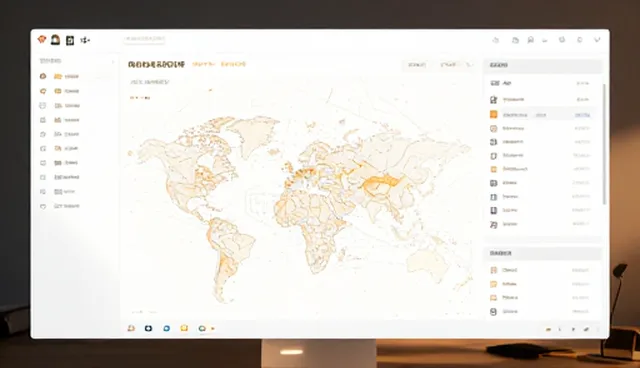The image size is (640, 368).
Task: Click the dark square document icon in header
Action: pyautogui.click(x=70, y=40)
